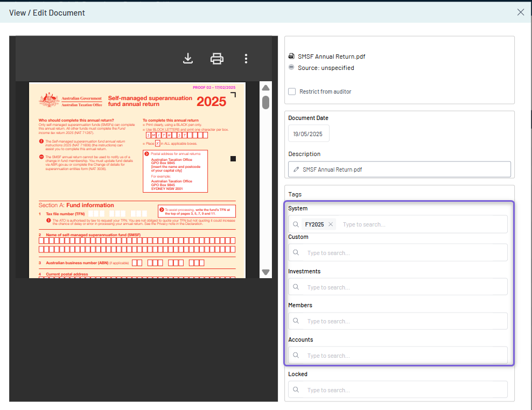
Task: Click the PDF file icon beside SMSF Annual Return.pdf
Action: 291,56
